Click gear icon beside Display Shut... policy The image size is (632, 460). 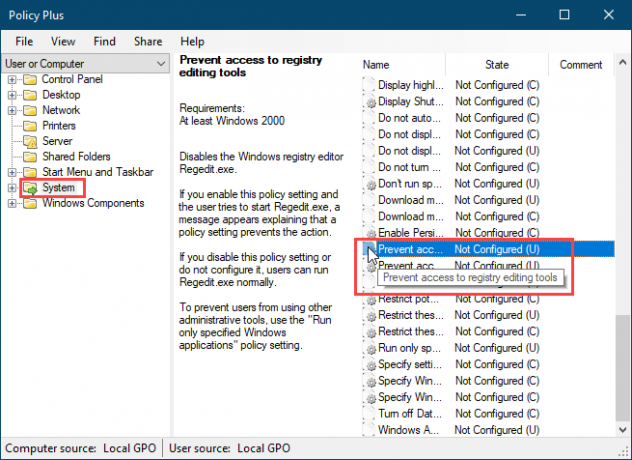pos(370,102)
